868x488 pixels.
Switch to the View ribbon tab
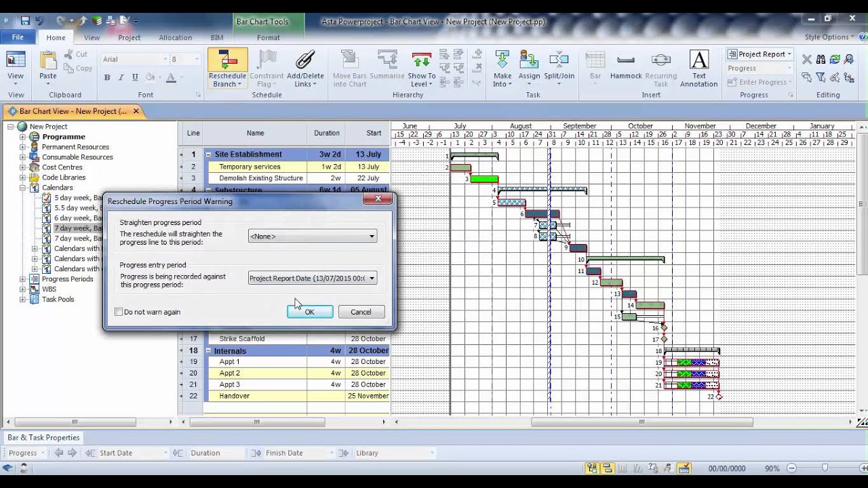click(x=92, y=38)
